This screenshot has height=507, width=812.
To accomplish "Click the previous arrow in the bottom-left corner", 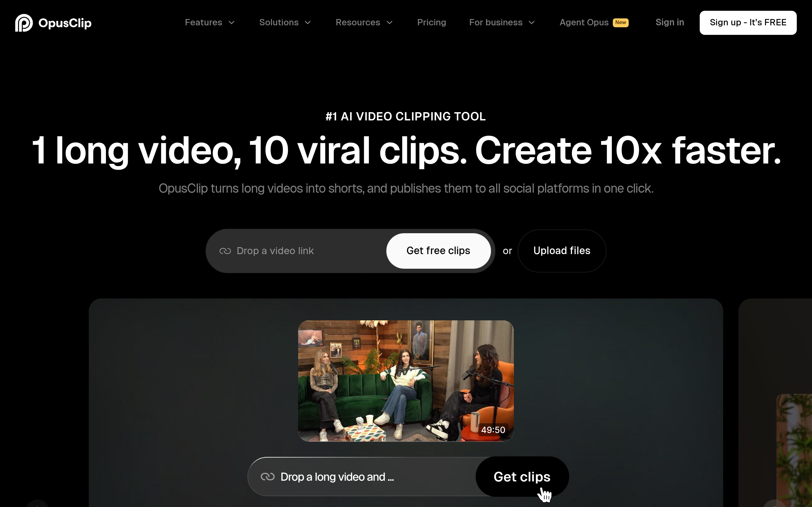I will (x=37, y=504).
